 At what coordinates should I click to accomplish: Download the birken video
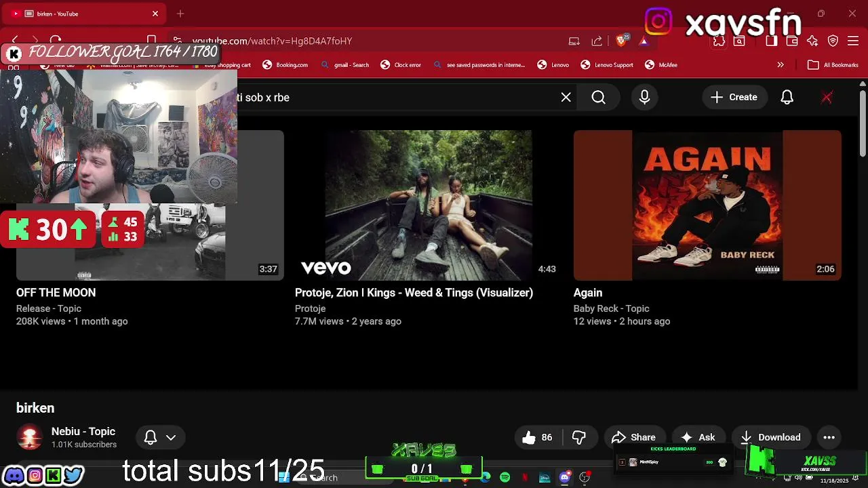tap(771, 438)
